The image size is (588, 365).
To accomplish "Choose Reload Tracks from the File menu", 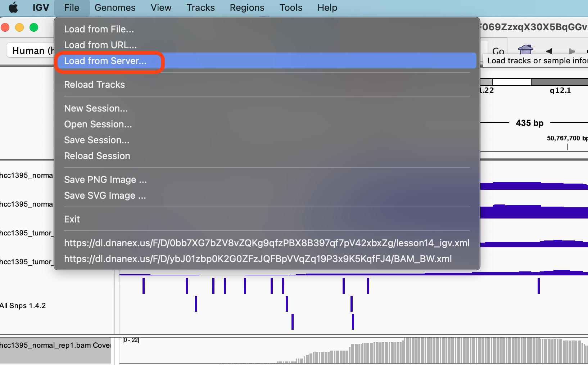I will [x=94, y=85].
